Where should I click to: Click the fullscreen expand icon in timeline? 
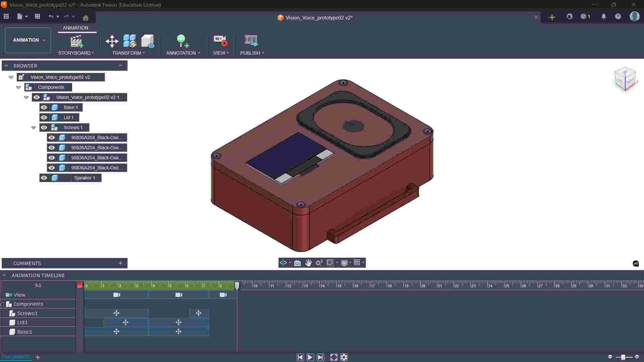(334, 357)
